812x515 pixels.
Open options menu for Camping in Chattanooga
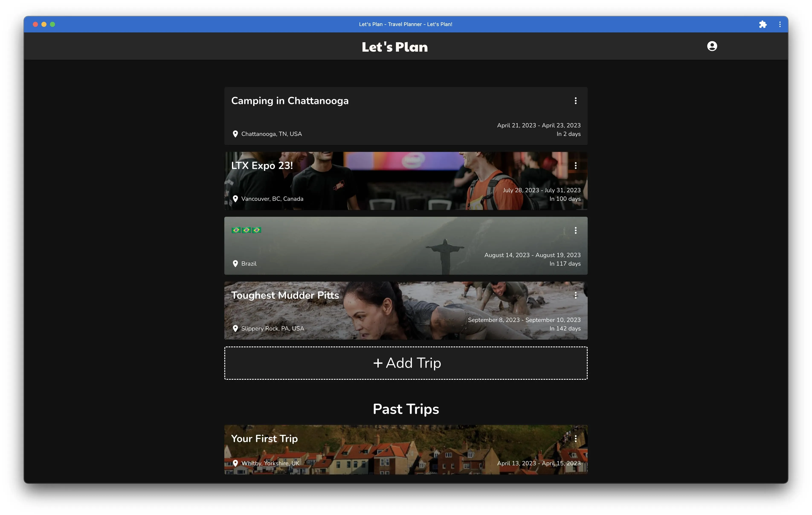(x=576, y=101)
